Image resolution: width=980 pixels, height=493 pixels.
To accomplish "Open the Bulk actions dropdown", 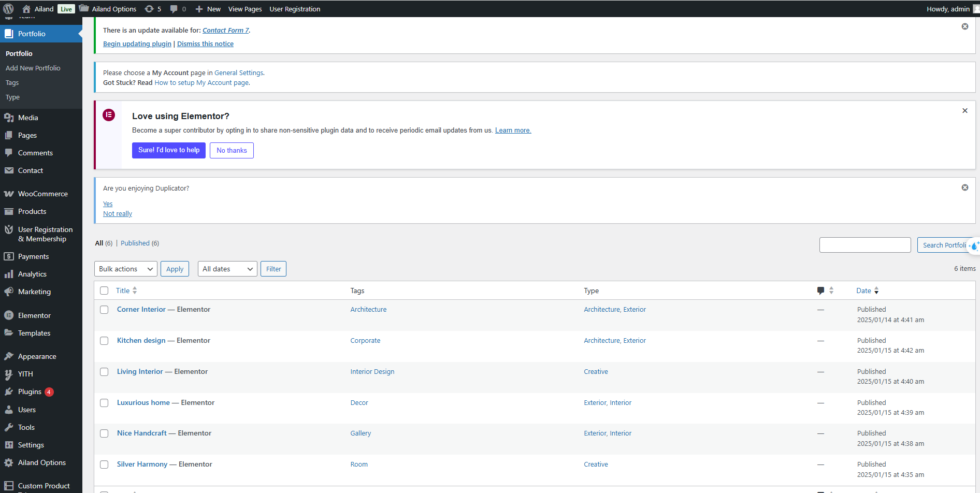I will pyautogui.click(x=126, y=269).
